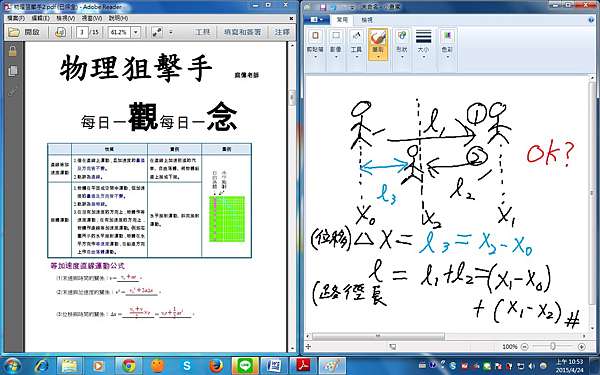Image resolution: width=600 pixels, height=375 pixels.
Task: Click the Paint horizontal scrollbar
Action: tap(378, 336)
